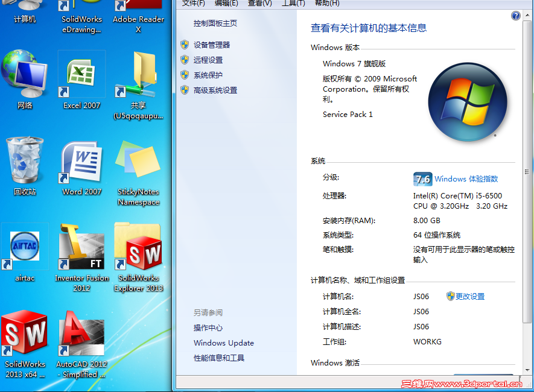Click shield icon beside 设备管理器

click(185, 45)
